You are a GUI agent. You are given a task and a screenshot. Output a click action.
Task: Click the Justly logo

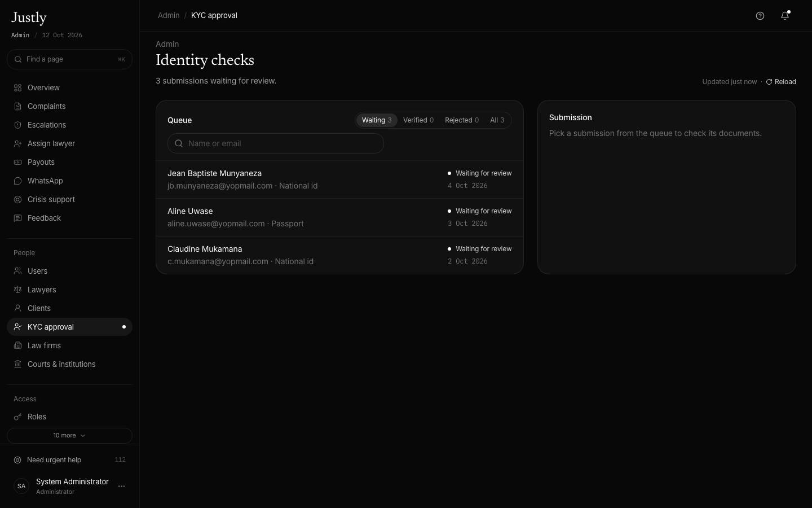(29, 18)
